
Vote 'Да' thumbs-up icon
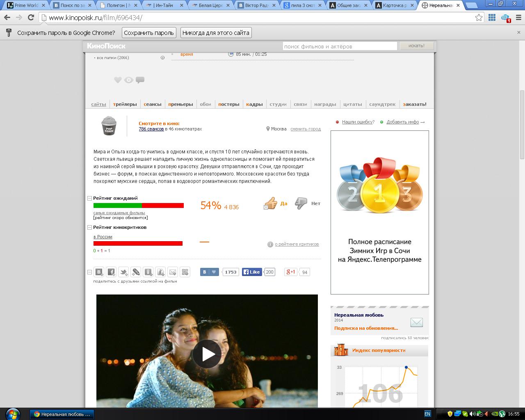point(271,203)
